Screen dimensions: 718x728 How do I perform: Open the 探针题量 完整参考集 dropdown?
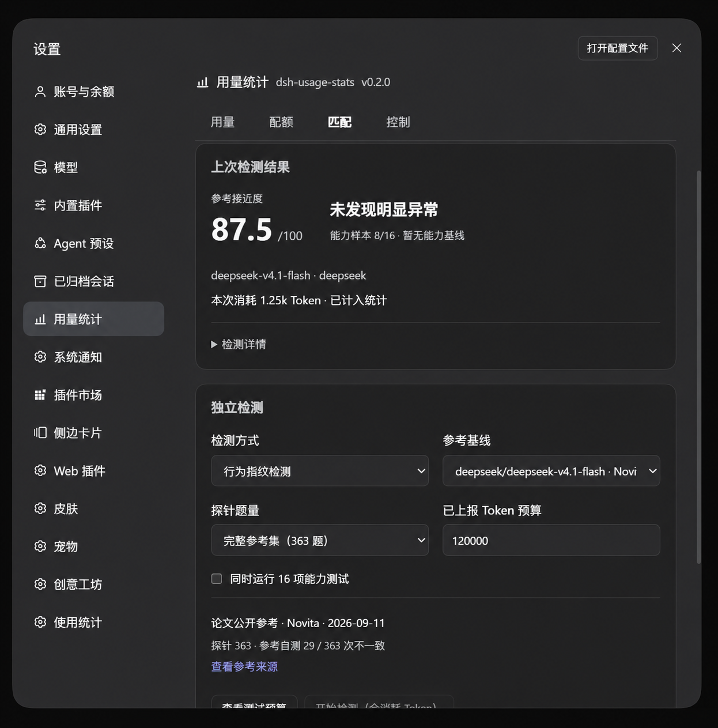pos(320,540)
